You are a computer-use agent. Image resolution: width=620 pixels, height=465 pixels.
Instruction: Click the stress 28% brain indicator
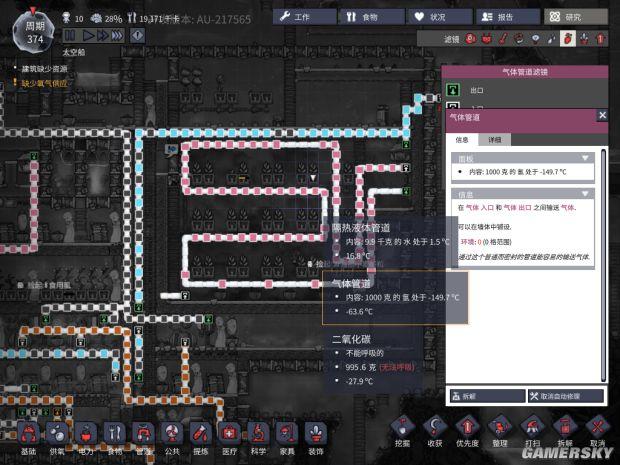tap(107, 19)
